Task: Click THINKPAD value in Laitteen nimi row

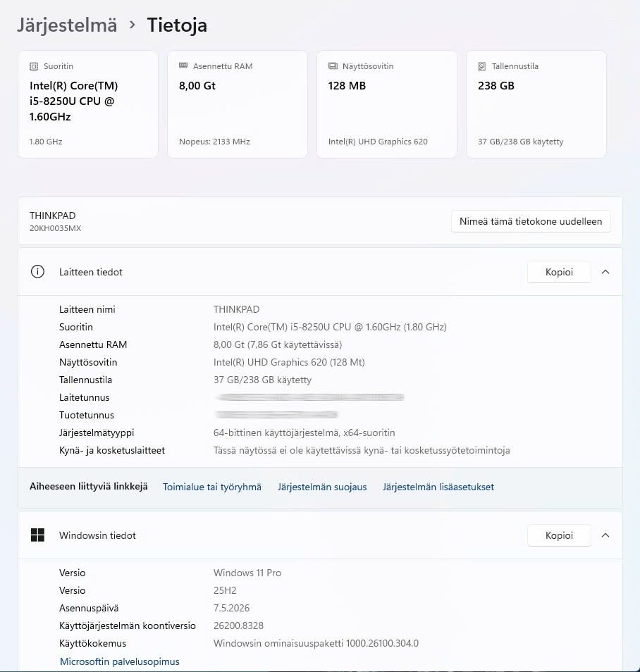Action: point(236,309)
